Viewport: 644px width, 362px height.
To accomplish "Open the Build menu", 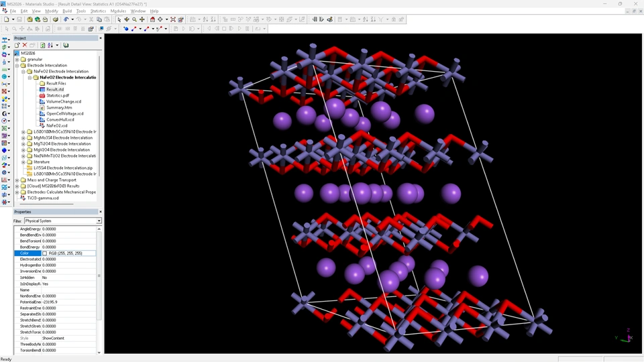I will pyautogui.click(x=67, y=11).
